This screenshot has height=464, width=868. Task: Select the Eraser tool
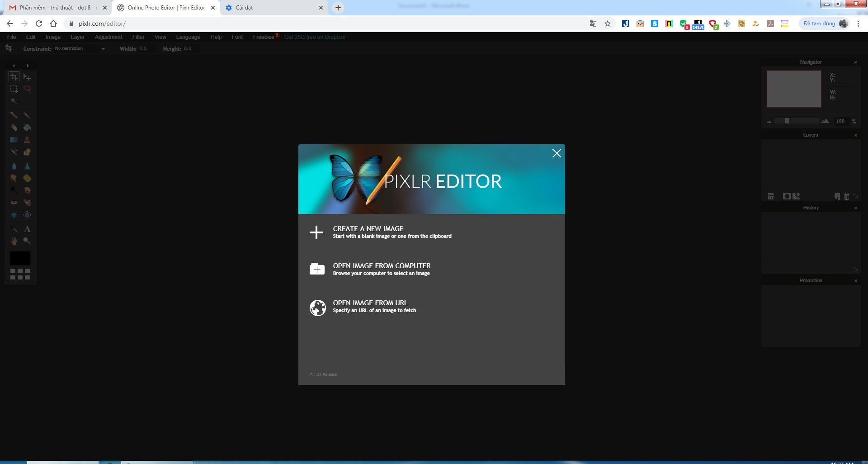click(x=14, y=128)
